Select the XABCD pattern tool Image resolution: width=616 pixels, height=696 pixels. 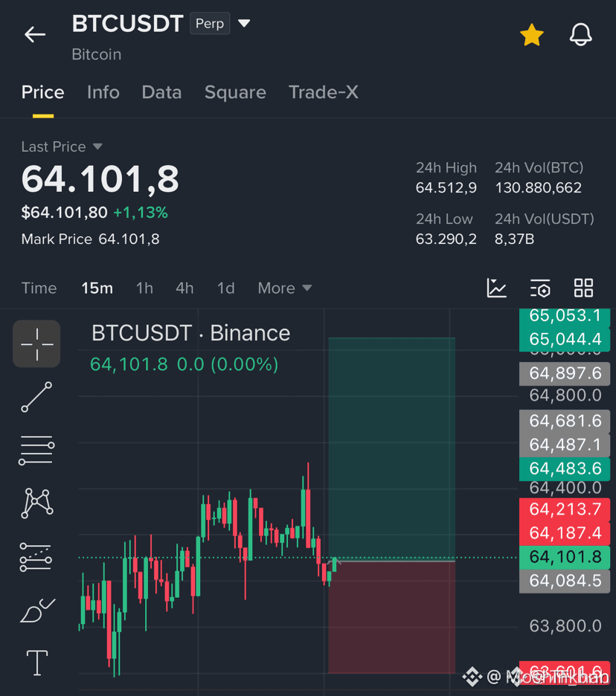(37, 503)
